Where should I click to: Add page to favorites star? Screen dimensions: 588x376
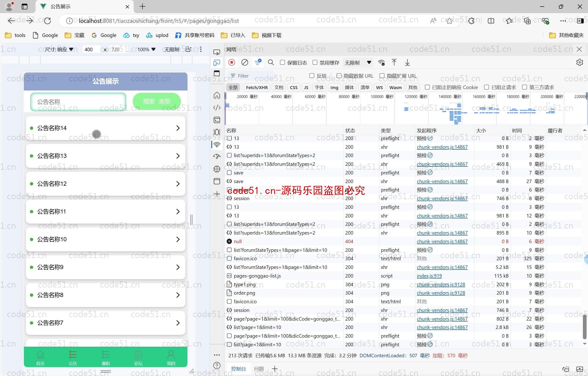449,21
